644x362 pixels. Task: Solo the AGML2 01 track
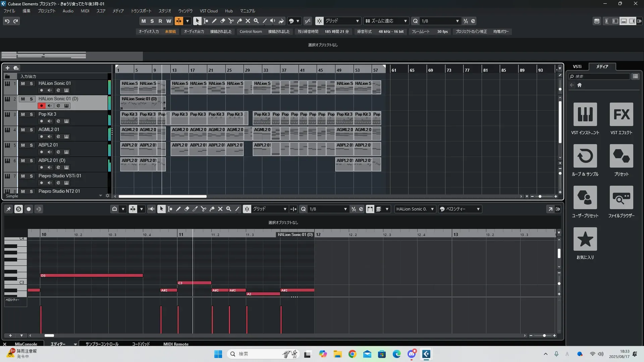click(x=31, y=130)
